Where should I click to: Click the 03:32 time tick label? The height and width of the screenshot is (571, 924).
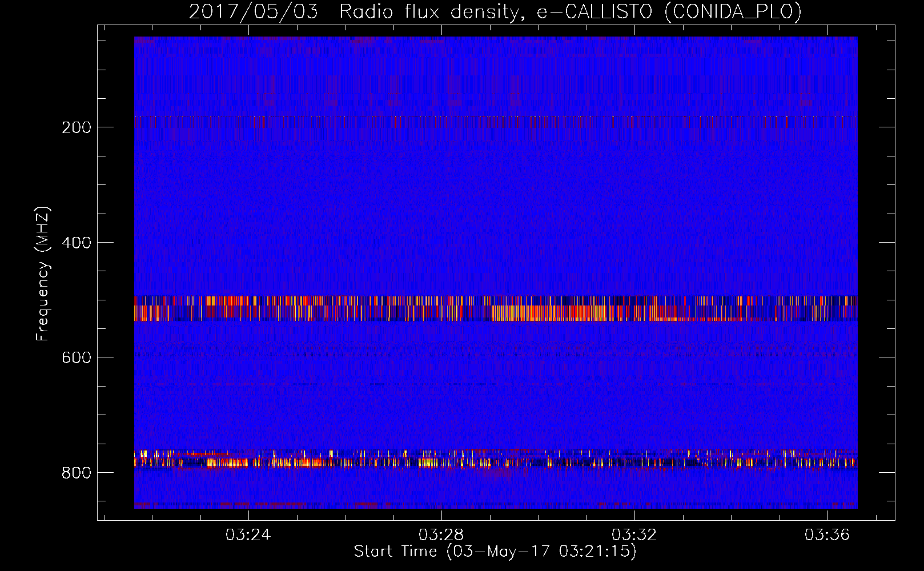[634, 534]
